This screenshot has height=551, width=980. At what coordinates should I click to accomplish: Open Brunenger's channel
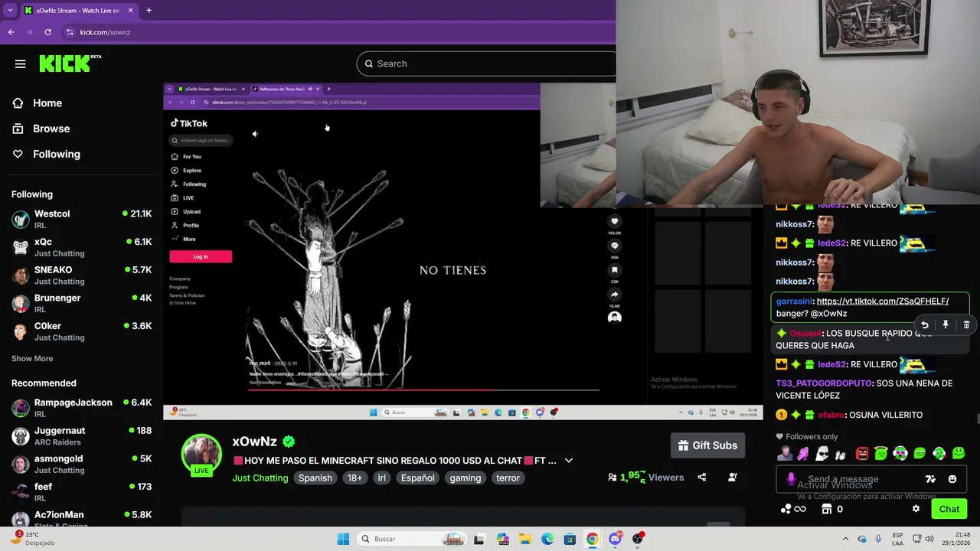pos(82,303)
